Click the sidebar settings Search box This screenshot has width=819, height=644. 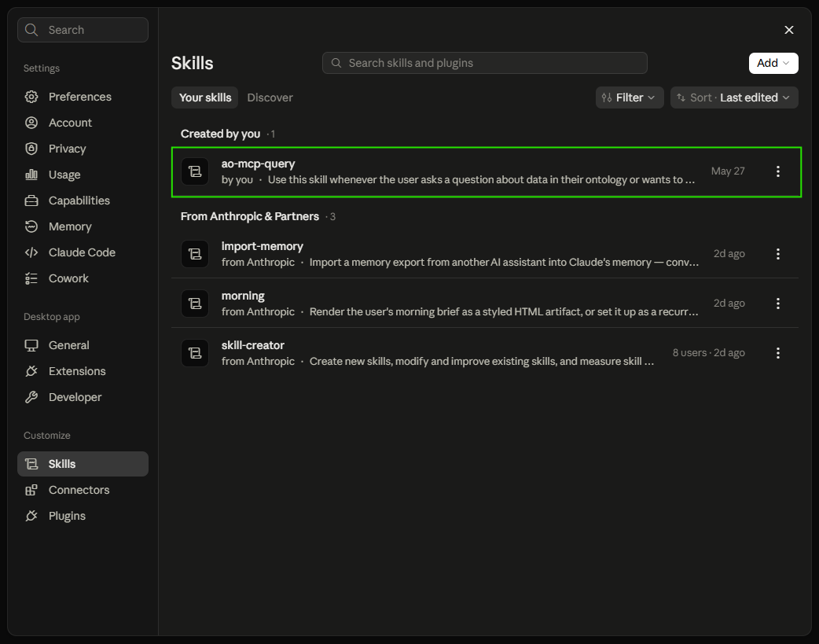click(x=83, y=30)
